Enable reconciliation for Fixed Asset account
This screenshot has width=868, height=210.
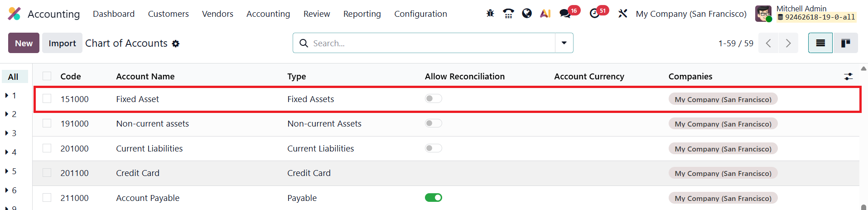tap(433, 99)
